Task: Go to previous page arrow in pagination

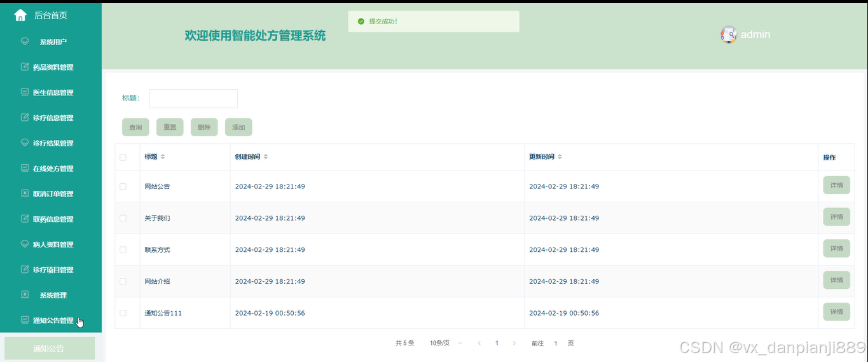Action: [479, 344]
